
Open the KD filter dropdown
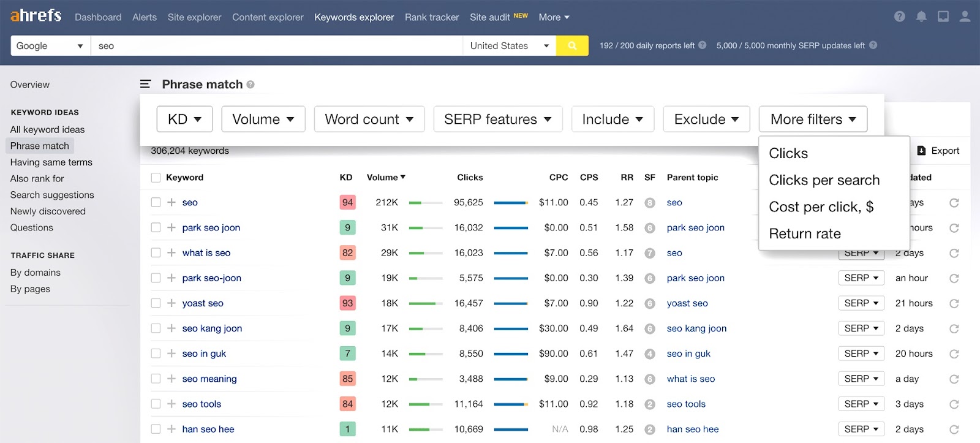point(185,119)
